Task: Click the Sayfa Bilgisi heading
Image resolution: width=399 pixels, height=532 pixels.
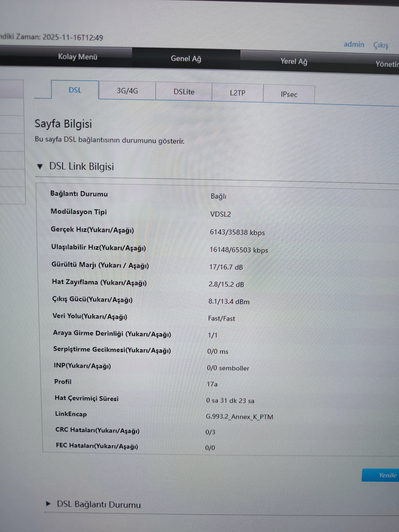Action: (63, 124)
